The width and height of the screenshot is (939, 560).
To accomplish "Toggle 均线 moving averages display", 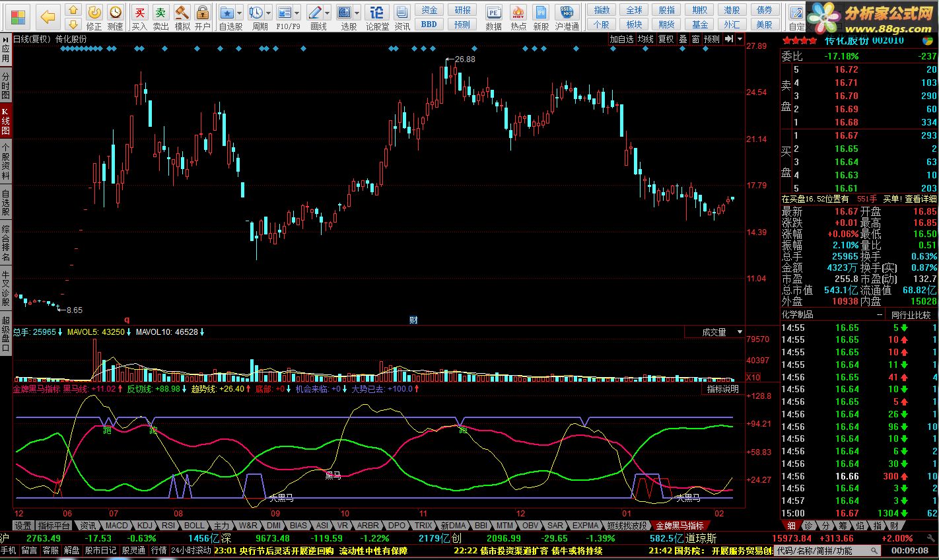I will click(645, 39).
